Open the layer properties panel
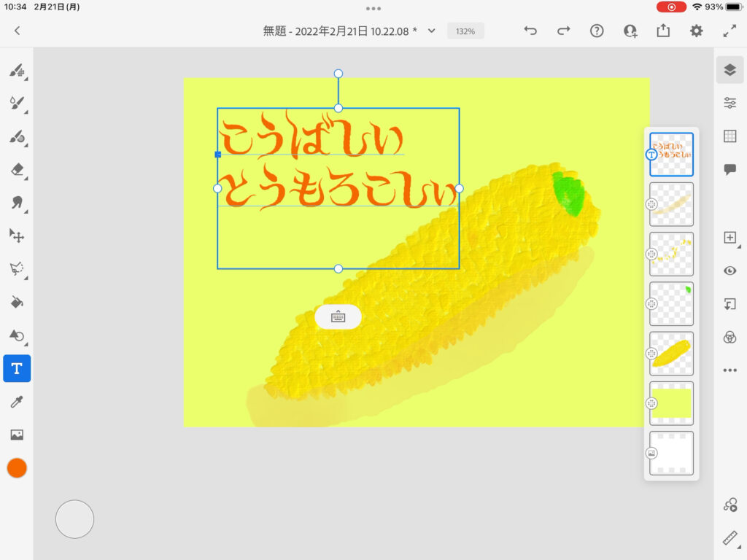The width and height of the screenshot is (747, 560). pos(729,103)
